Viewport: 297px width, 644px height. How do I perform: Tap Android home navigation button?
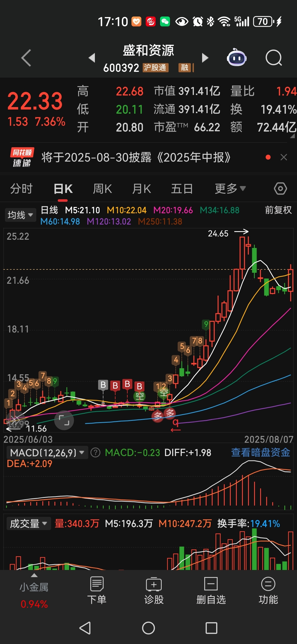pyautogui.click(x=148, y=628)
